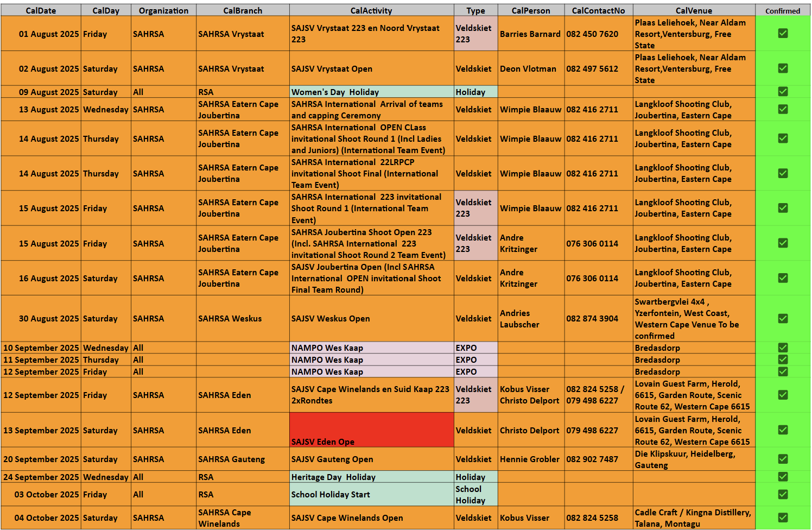
Task: Click 'Die Klipskuur, Heidelberg, Gauteng' venue cell
Action: (x=694, y=459)
